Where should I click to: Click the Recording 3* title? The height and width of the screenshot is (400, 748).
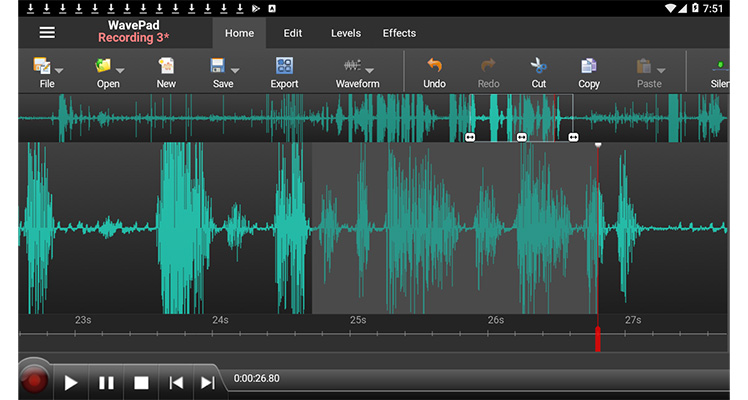coord(134,38)
